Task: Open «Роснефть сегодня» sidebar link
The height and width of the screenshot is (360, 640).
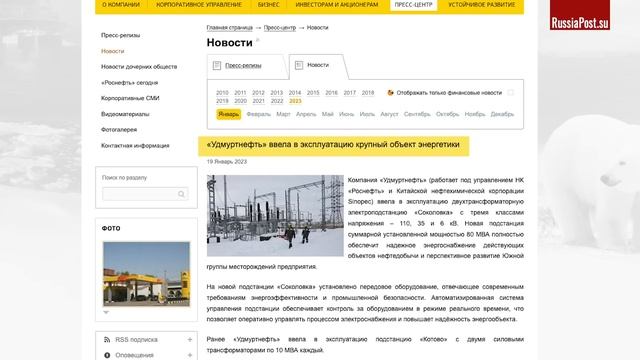Action: 129,83
